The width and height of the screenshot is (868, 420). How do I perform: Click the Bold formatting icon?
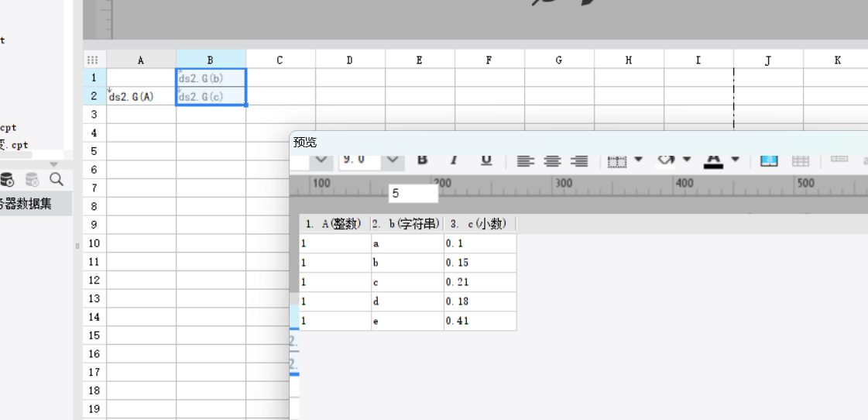tap(422, 160)
